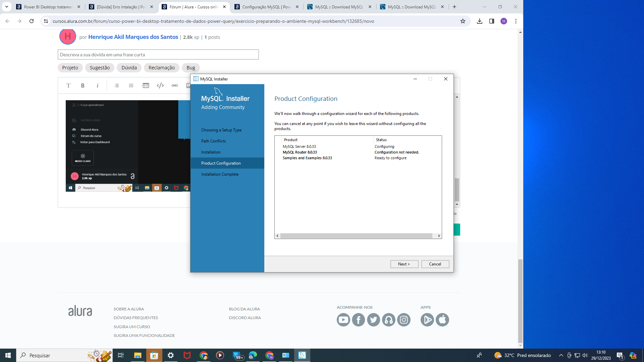
Task: Switch to the Erro Instalação tab
Action: pos(121,7)
